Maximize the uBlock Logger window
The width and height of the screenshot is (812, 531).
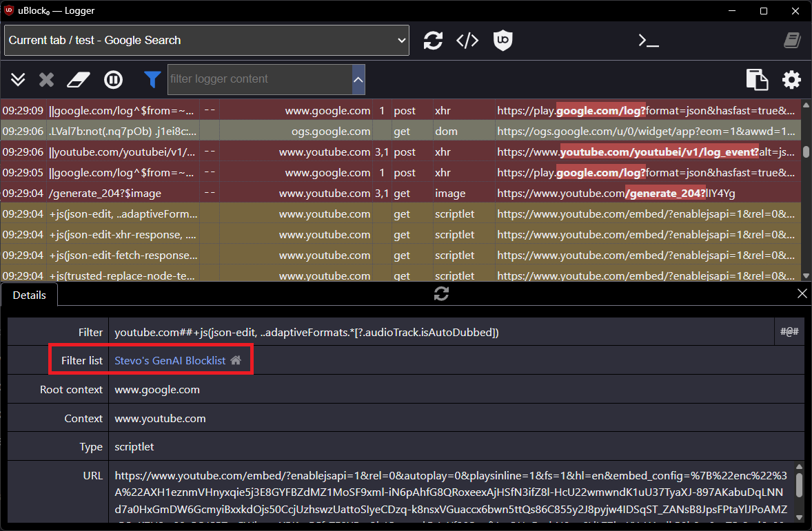point(764,11)
